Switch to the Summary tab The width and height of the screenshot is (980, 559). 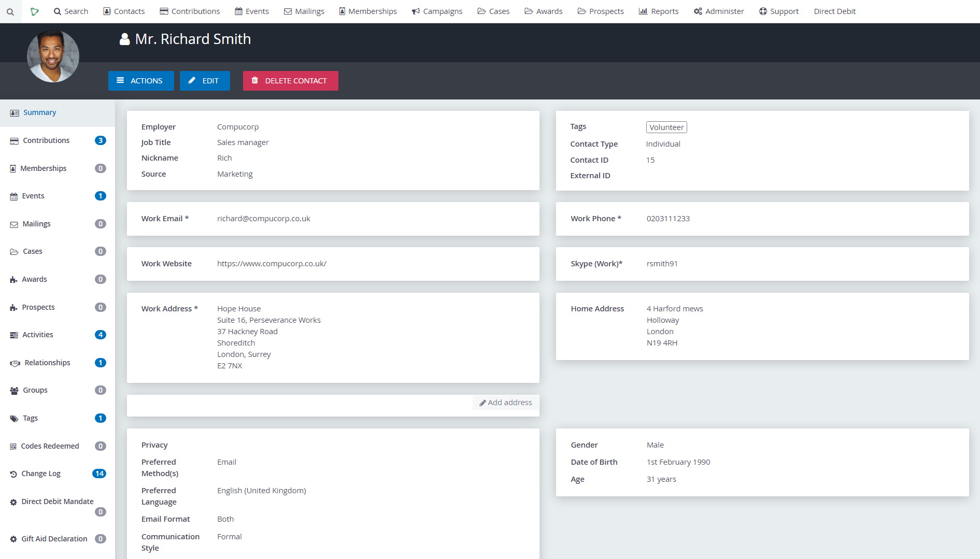(39, 112)
